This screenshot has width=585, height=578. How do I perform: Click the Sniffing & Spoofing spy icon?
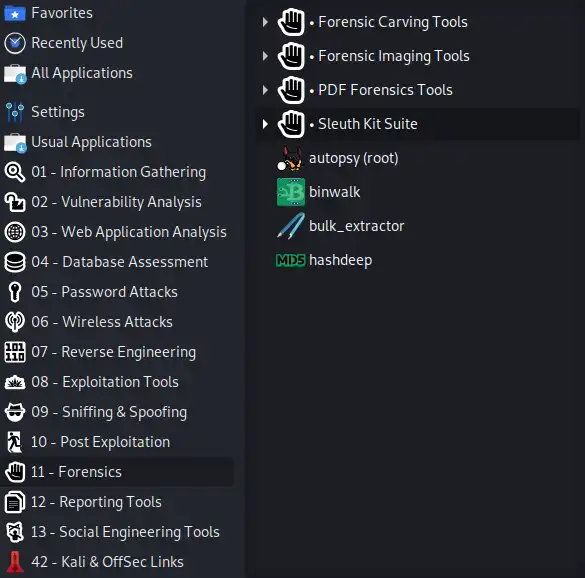point(15,412)
